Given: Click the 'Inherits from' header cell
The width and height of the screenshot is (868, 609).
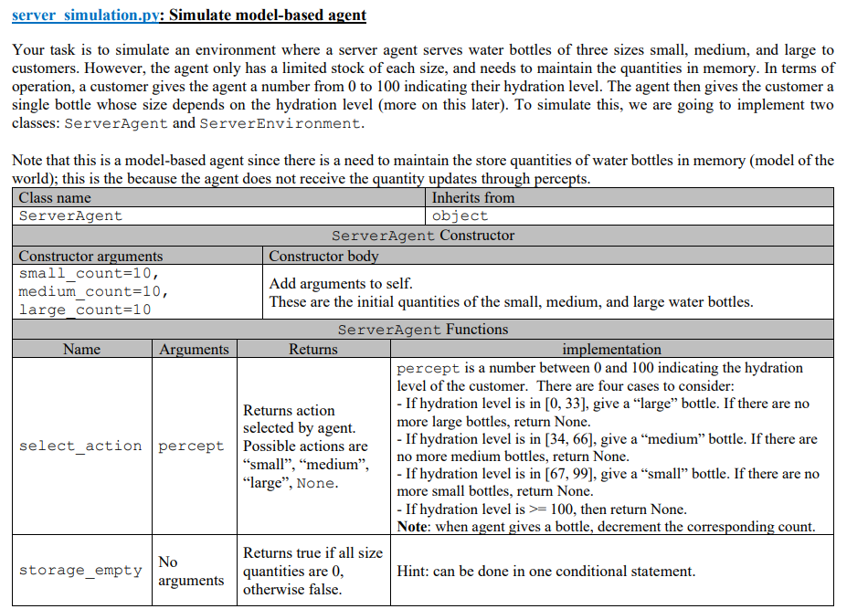Looking at the screenshot, I should click(x=471, y=197).
